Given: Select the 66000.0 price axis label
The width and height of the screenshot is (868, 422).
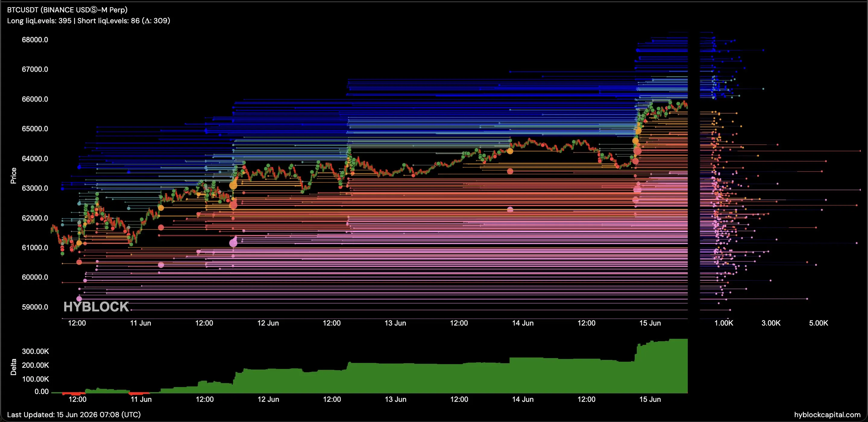Looking at the screenshot, I should tap(35, 99).
